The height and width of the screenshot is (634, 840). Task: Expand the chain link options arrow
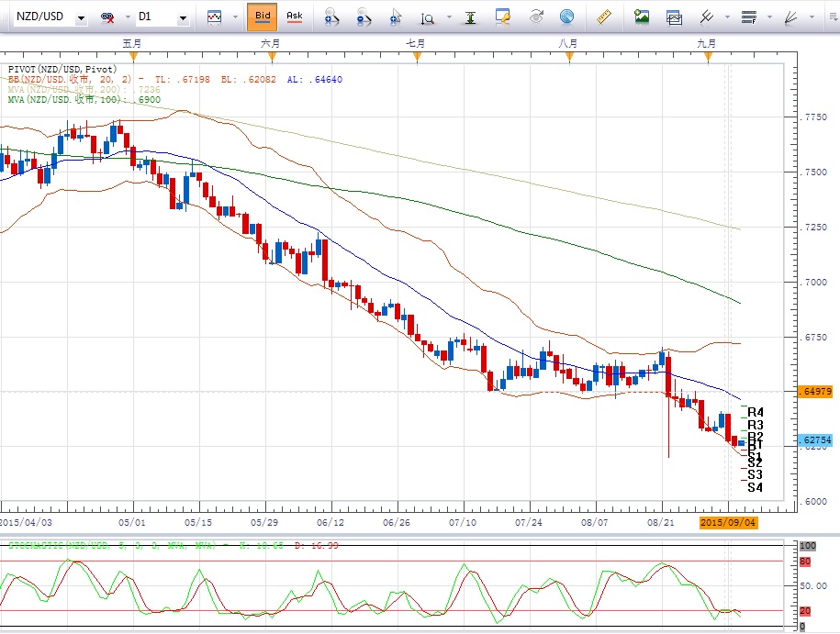coord(128,17)
